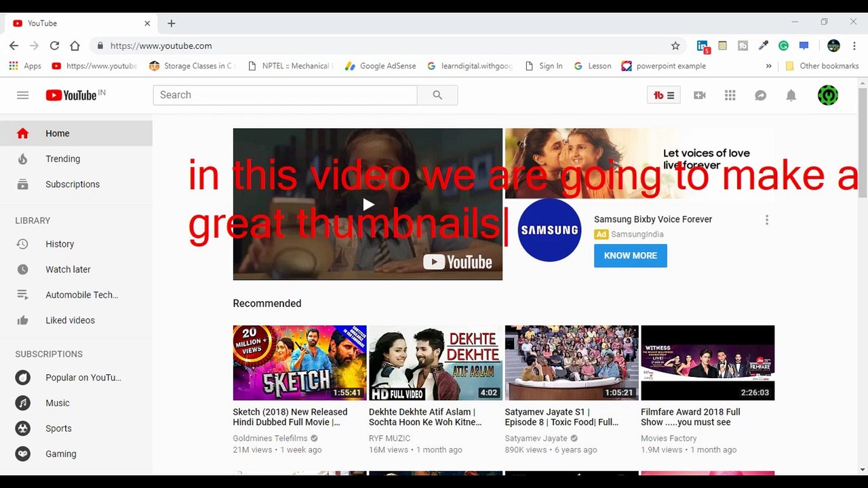868x488 pixels.
Task: Open the Dekhte Dekhte thumbnail
Action: 435,363
